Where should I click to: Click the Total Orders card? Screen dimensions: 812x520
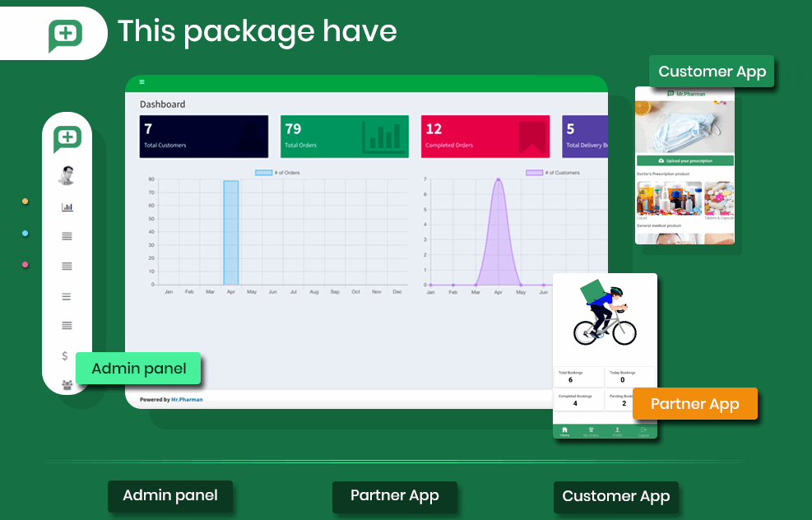[x=345, y=137]
